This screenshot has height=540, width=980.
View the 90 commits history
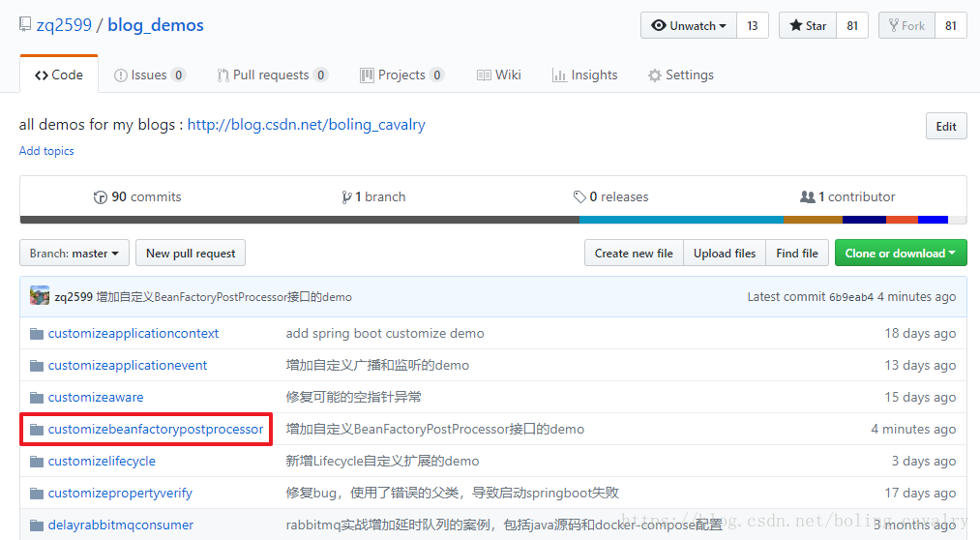(x=137, y=196)
